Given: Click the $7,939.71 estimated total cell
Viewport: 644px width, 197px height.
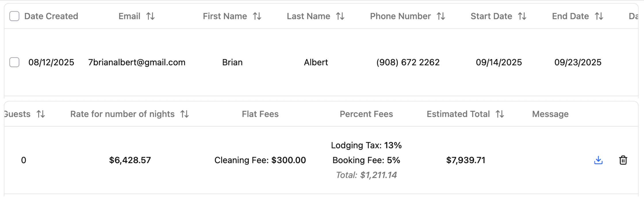Looking at the screenshot, I should pyautogui.click(x=465, y=160).
